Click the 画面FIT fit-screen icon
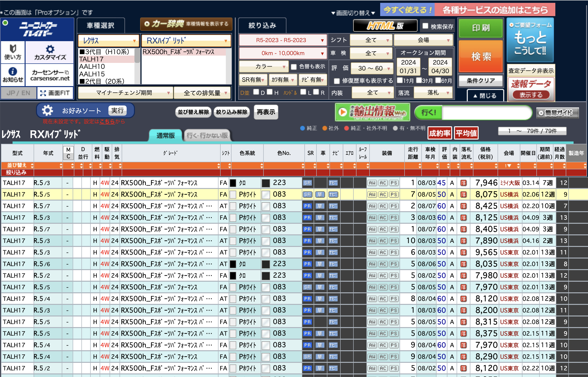This screenshot has height=377, width=588. 55,93
